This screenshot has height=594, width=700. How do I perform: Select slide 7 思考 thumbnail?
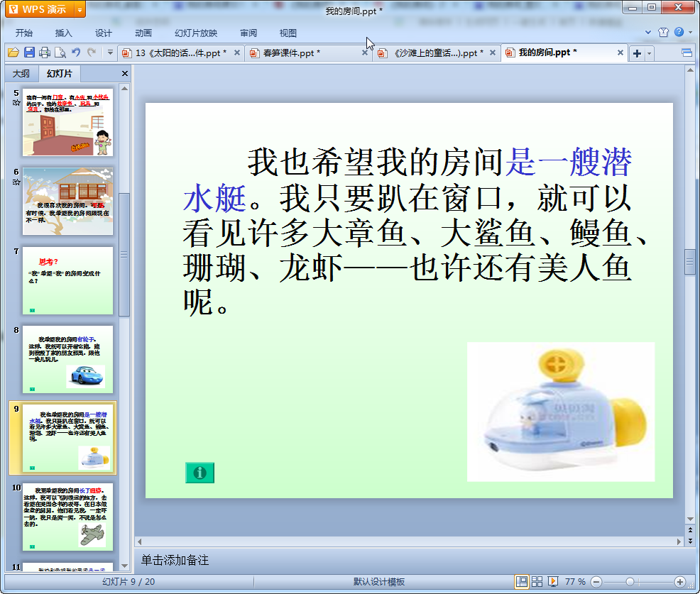68,280
